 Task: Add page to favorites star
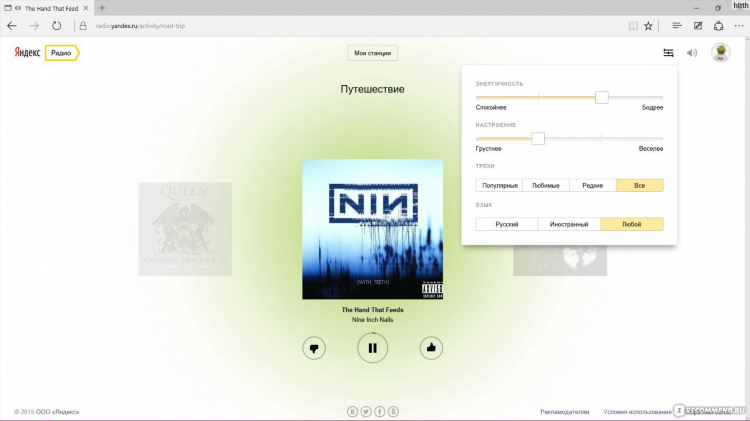click(x=648, y=26)
